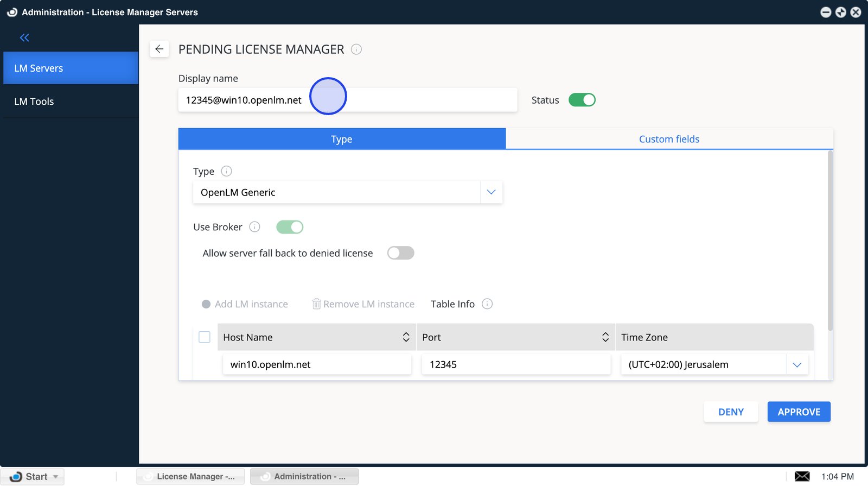The height and width of the screenshot is (486, 868).
Task: Check the table select-all checkbox
Action: click(x=205, y=337)
